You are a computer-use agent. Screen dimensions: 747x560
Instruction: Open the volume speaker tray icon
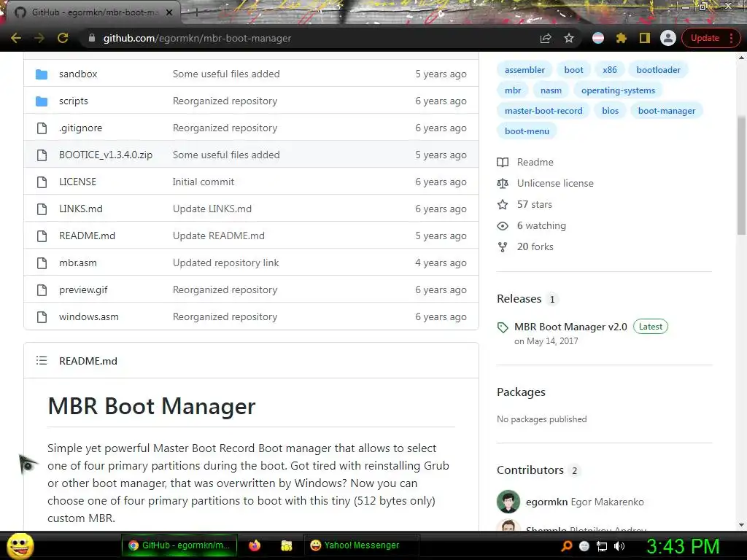tap(619, 546)
